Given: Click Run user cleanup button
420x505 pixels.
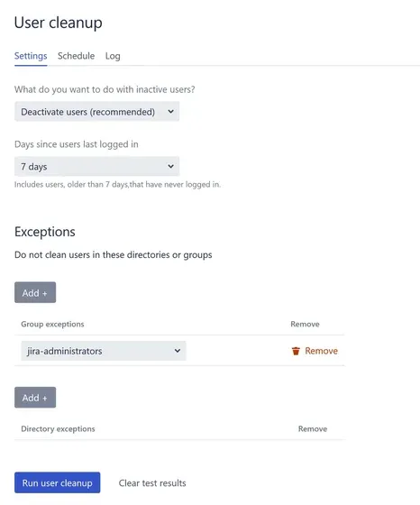Looking at the screenshot, I should tap(58, 482).
